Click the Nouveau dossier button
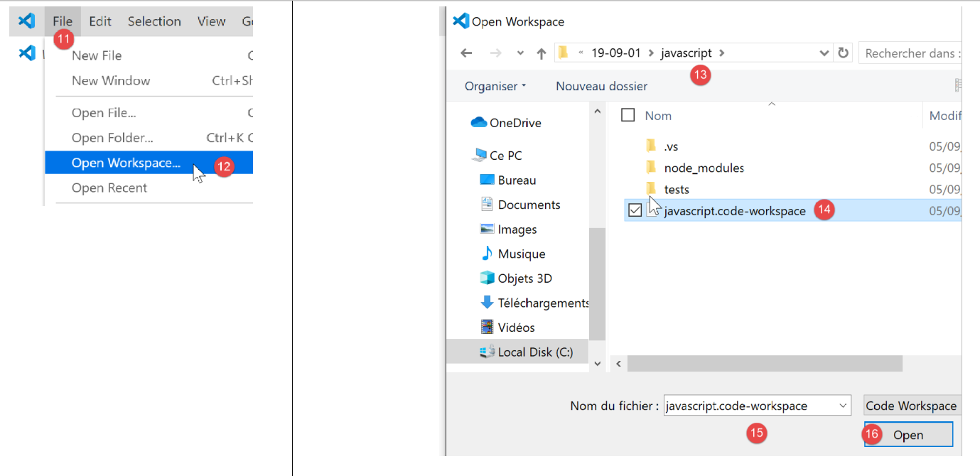The width and height of the screenshot is (980, 476). click(x=601, y=86)
